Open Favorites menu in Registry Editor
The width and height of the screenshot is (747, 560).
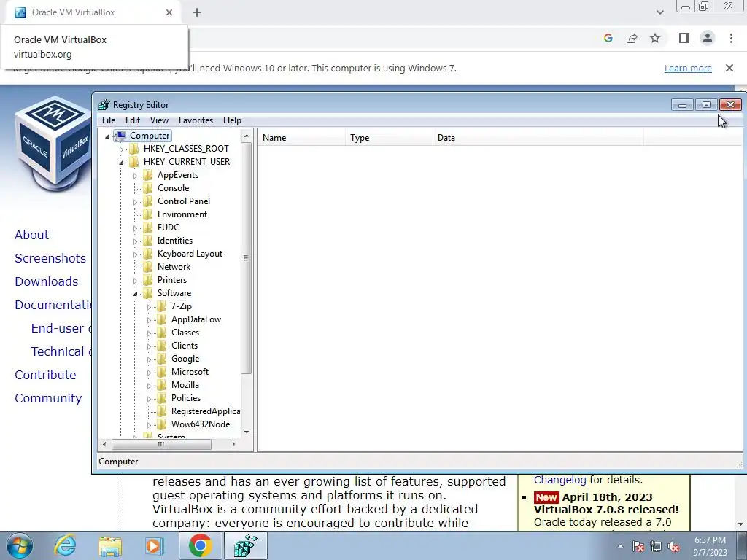click(x=196, y=120)
